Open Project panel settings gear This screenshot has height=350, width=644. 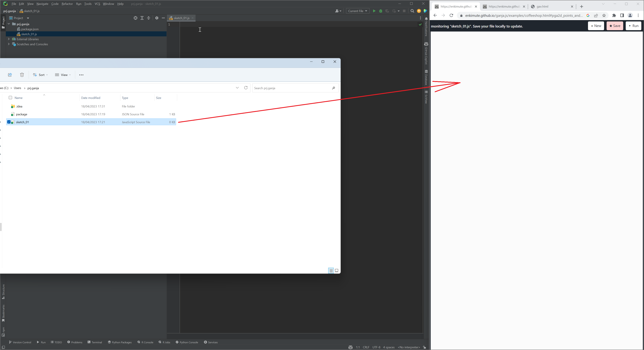tap(157, 18)
